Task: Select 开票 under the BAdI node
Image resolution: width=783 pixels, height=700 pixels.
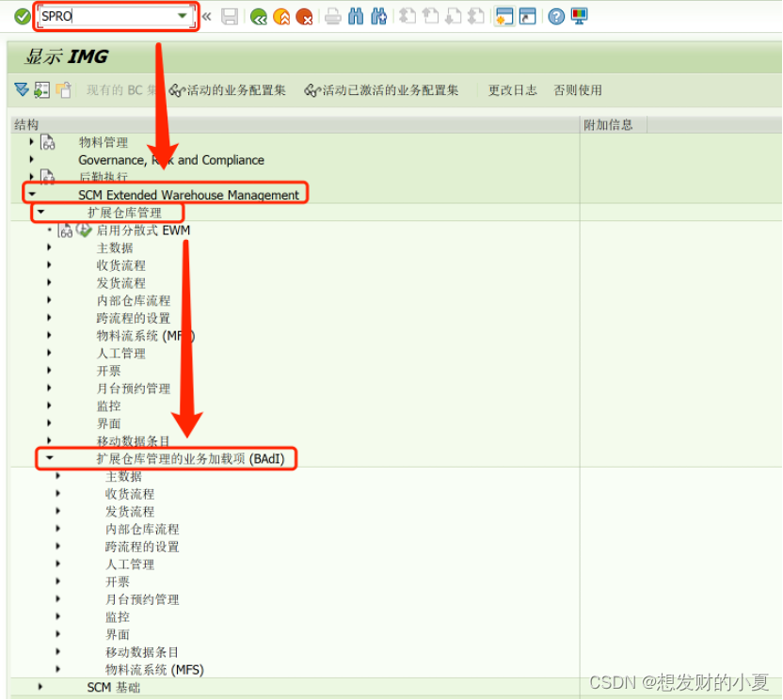Action: click(118, 581)
